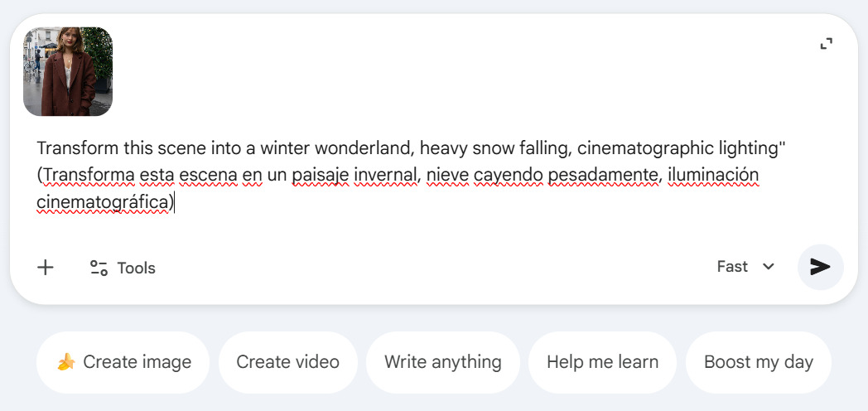Open the uploaded photo thumbnail of woman
This screenshot has width=868, height=411.
click(67, 71)
